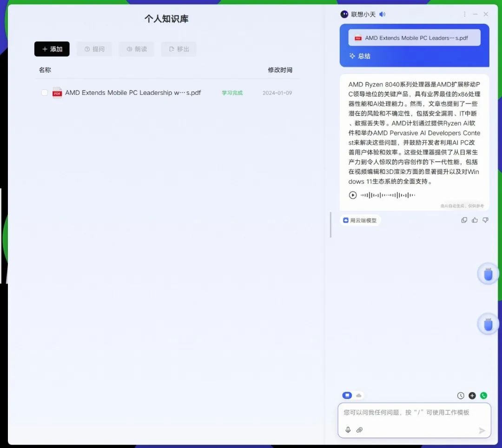Focus the 您可以问我任何问题 message input field
Screen dimensions: 502x448
(414, 420)
